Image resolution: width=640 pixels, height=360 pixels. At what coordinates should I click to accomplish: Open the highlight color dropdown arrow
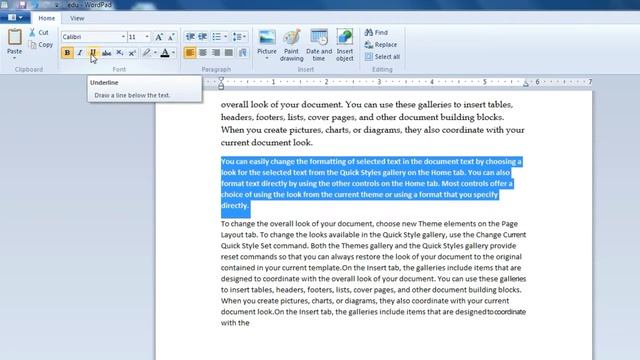[155, 53]
